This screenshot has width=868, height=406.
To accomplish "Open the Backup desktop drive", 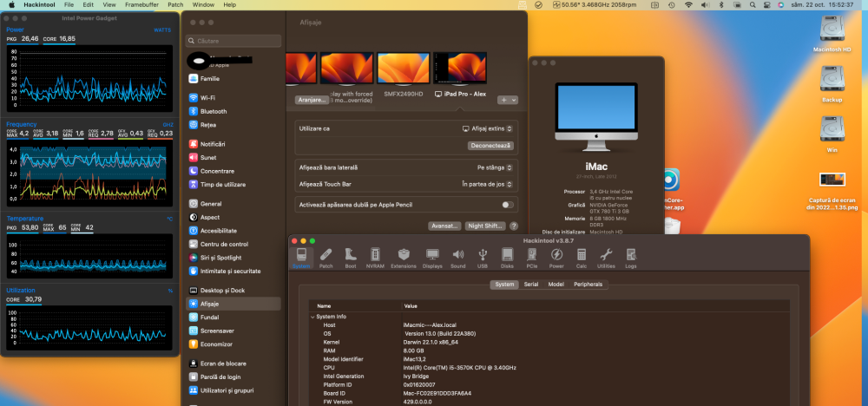I will click(832, 84).
